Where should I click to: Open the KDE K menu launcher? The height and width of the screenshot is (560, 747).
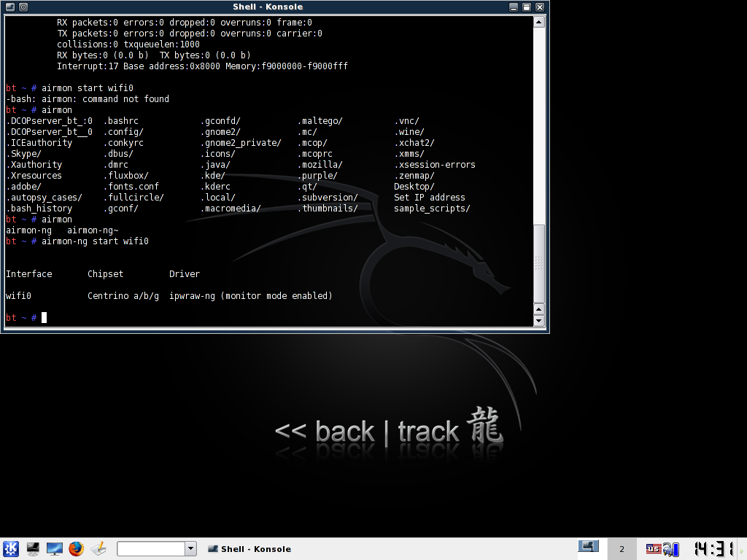tap(10, 548)
